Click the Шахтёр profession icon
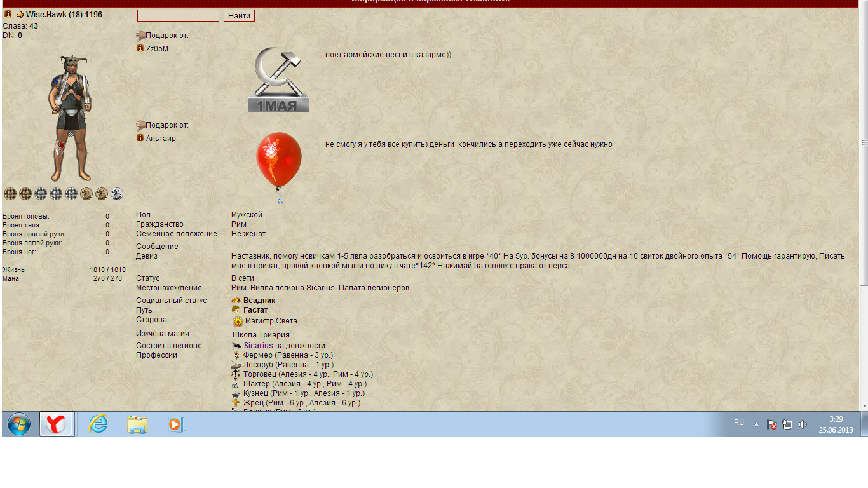Screen dimensions: 868x488 click(x=236, y=384)
